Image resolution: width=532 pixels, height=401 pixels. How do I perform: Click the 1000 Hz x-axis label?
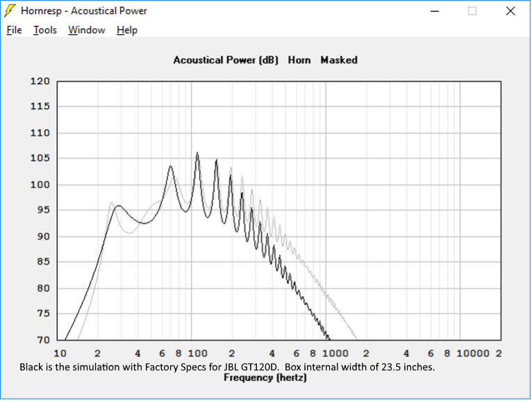[335, 354]
